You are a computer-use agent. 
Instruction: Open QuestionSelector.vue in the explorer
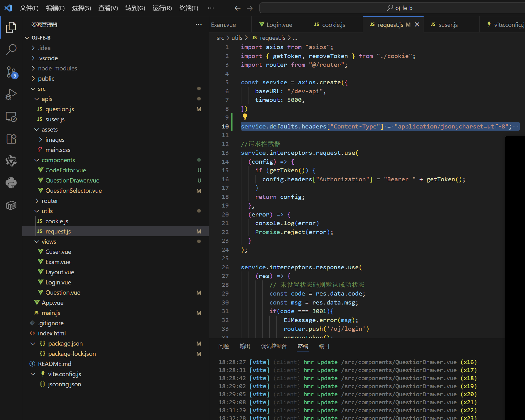click(x=116, y=191)
